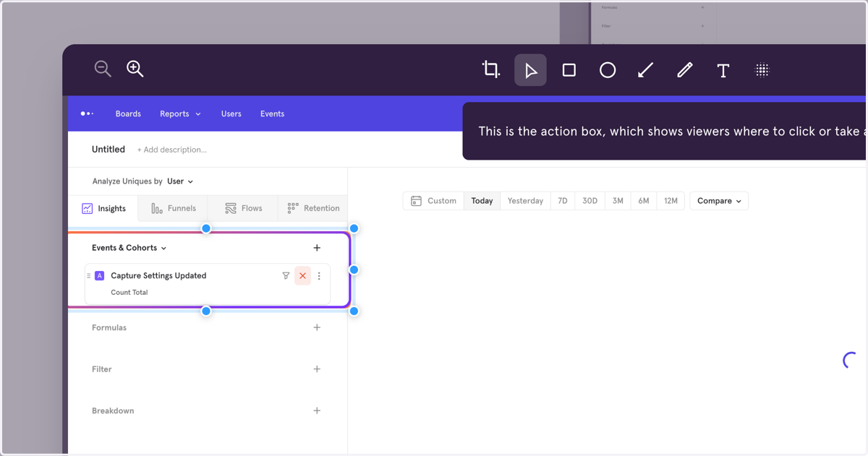Open the Compare dropdown
This screenshot has width=868, height=456.
click(719, 201)
